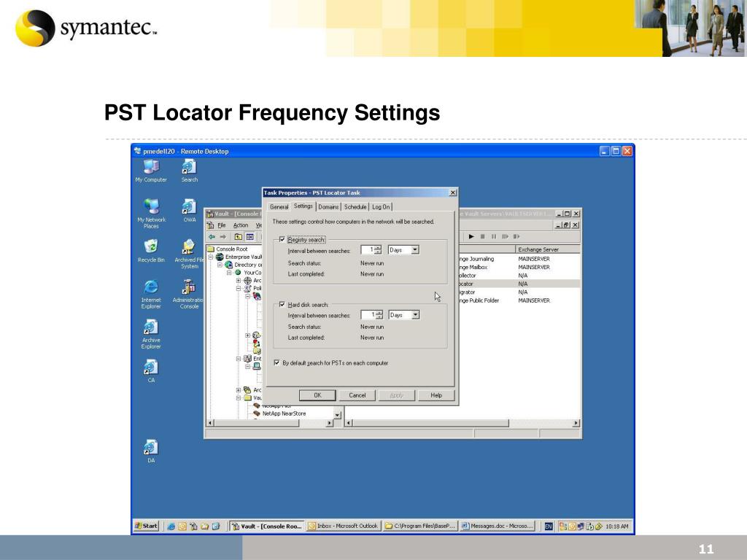Select the Exchange Journaling task row

519,259
